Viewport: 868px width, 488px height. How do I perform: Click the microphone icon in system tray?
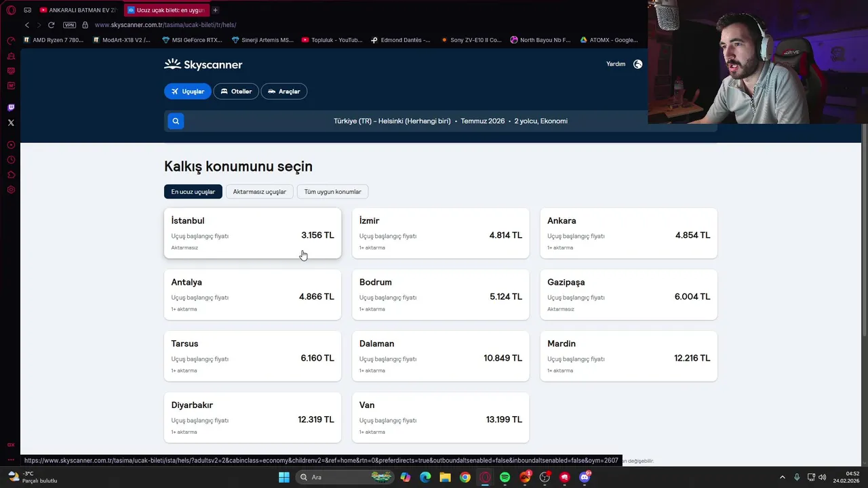coord(797,477)
